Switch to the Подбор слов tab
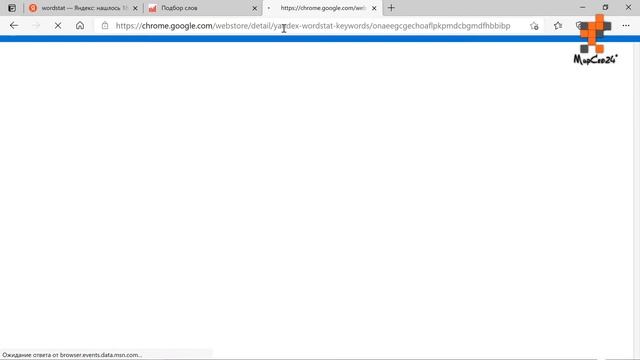640x360 pixels. [x=203, y=8]
